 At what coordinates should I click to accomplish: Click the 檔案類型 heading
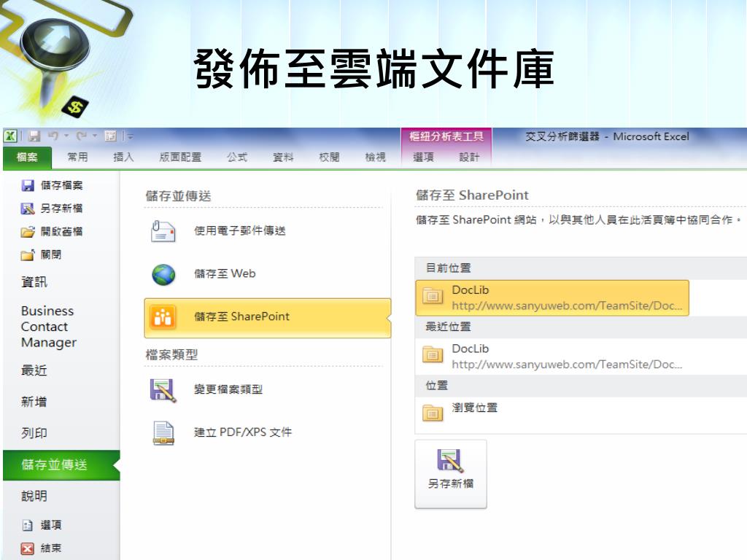[x=171, y=355]
